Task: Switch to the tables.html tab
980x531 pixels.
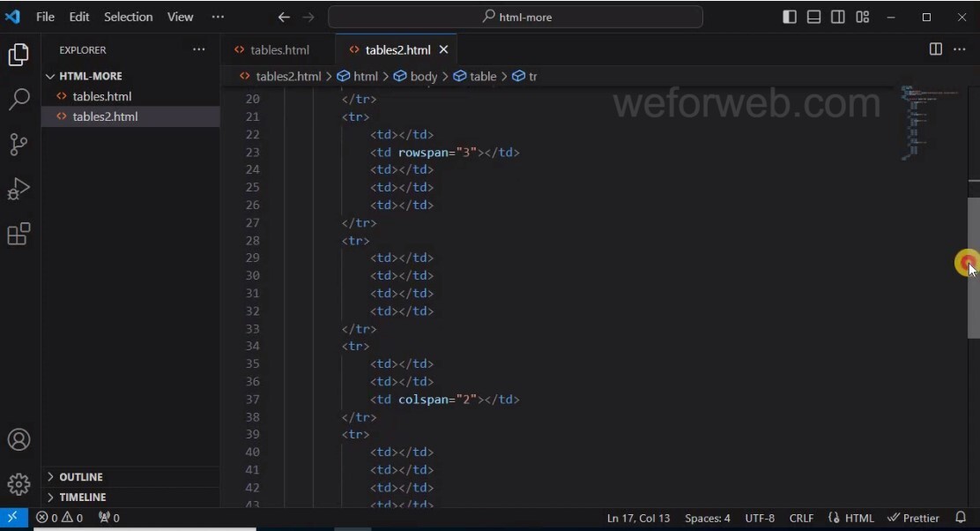Action: [278, 50]
